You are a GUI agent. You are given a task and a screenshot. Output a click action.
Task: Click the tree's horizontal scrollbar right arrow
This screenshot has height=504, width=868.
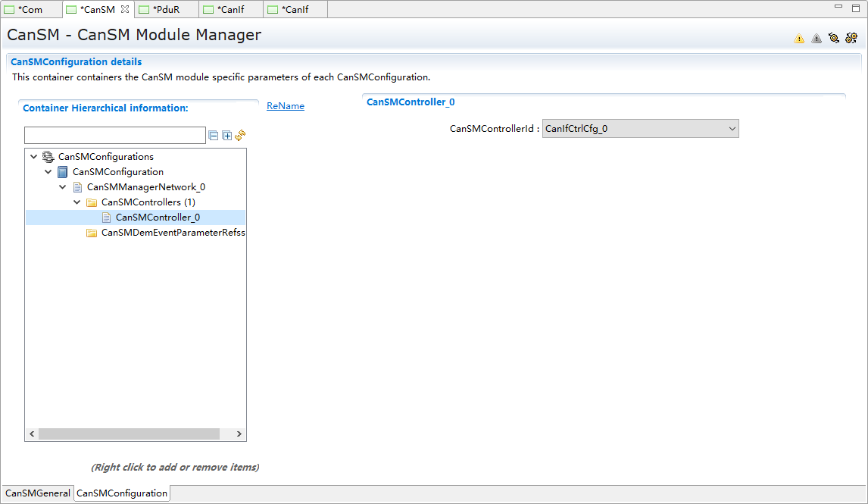tap(239, 434)
